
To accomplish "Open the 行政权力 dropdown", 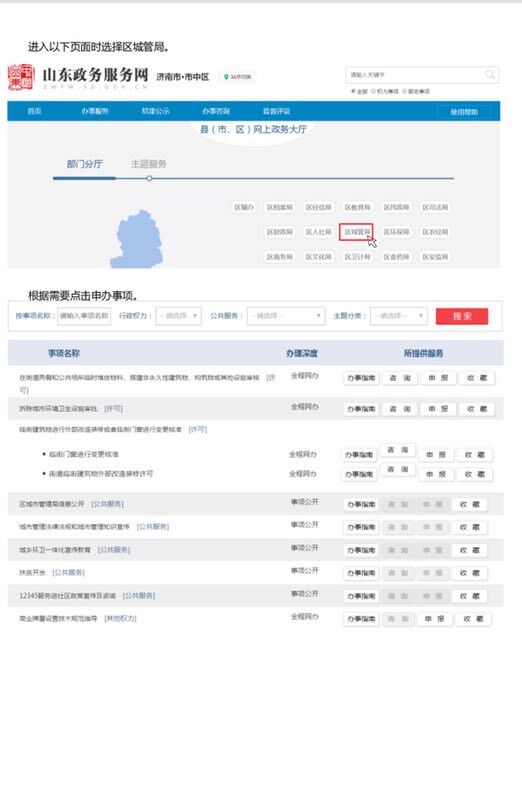I will click(179, 316).
